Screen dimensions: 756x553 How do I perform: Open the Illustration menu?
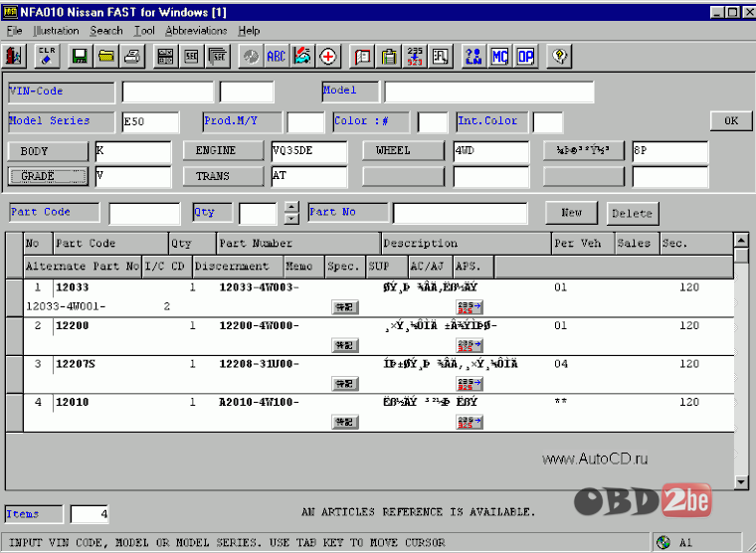(x=56, y=31)
